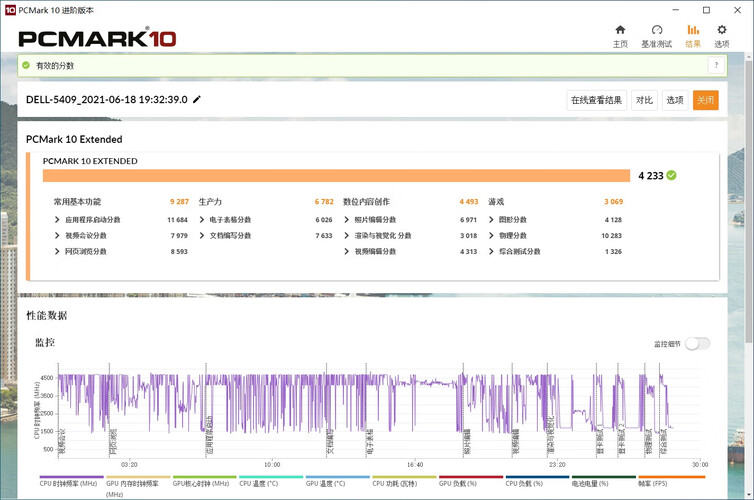Click the 常用基本功能 score 9 287

click(179, 201)
